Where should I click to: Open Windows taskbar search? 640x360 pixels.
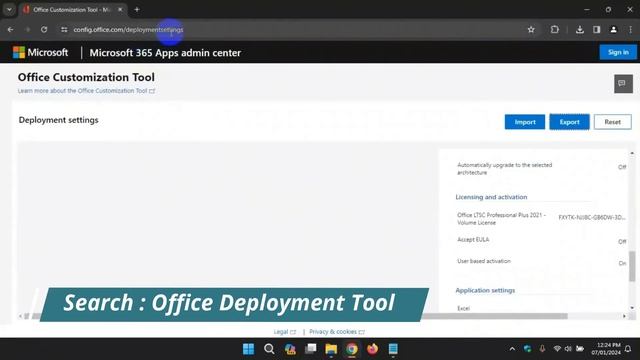(x=269, y=349)
